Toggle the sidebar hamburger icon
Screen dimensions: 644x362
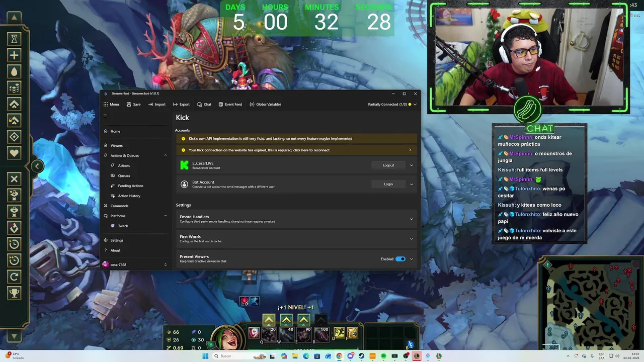pyautogui.click(x=105, y=116)
